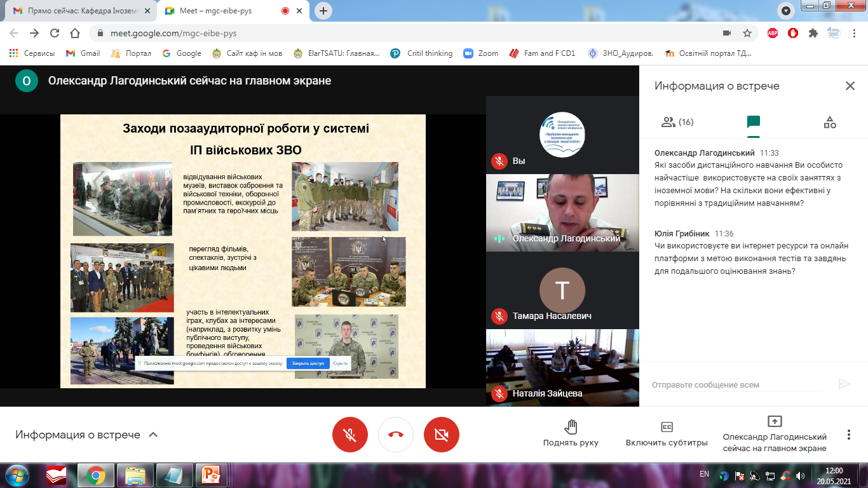This screenshot has height=488, width=868.
Task: Open a new browser tab with plus
Action: pos(323,11)
